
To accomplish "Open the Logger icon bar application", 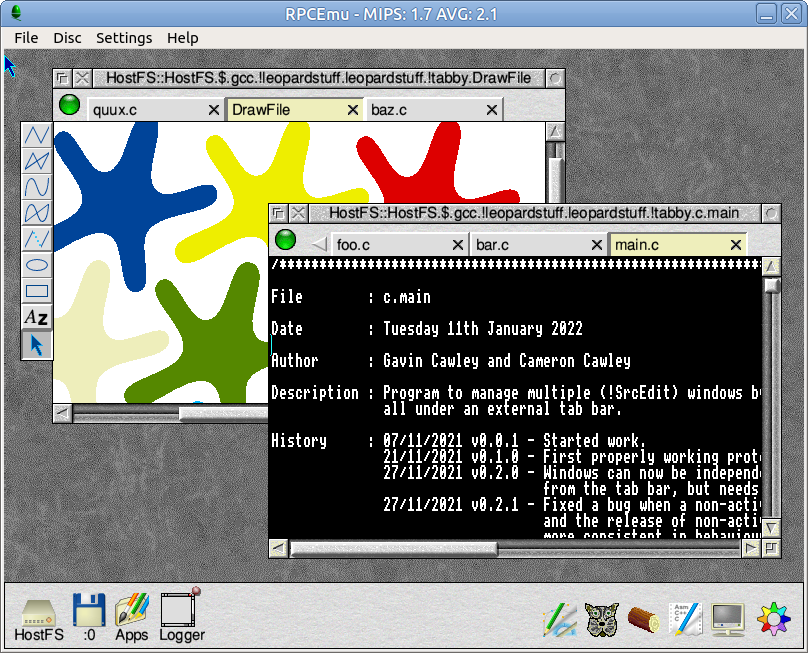I will 182,619.
